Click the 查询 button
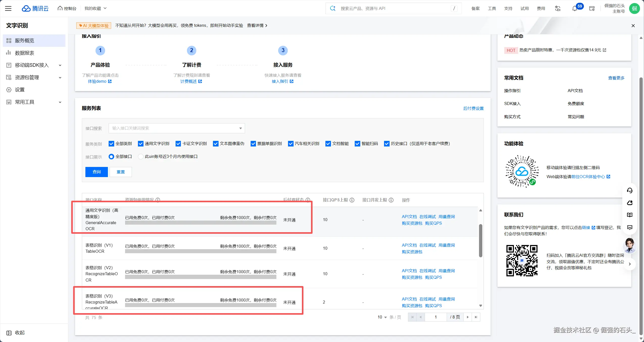This screenshot has width=644, height=342. click(x=97, y=172)
